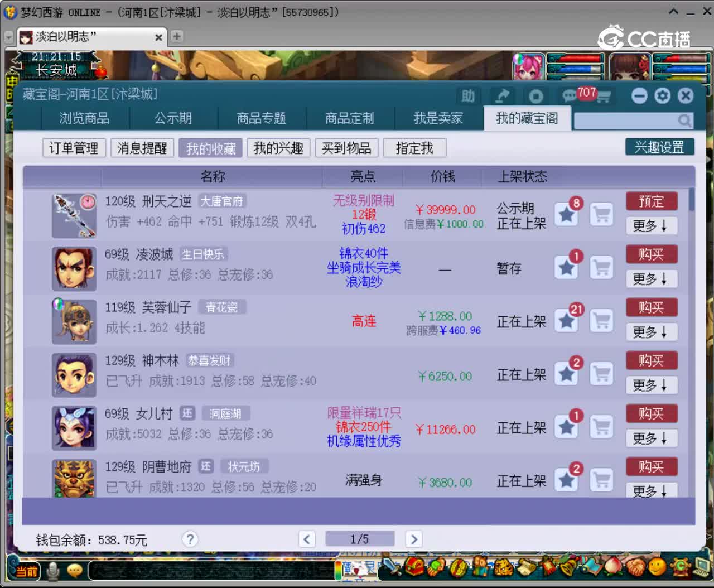Toggle favorite star for 芙蓉仙子
The width and height of the screenshot is (714, 588).
(x=566, y=321)
